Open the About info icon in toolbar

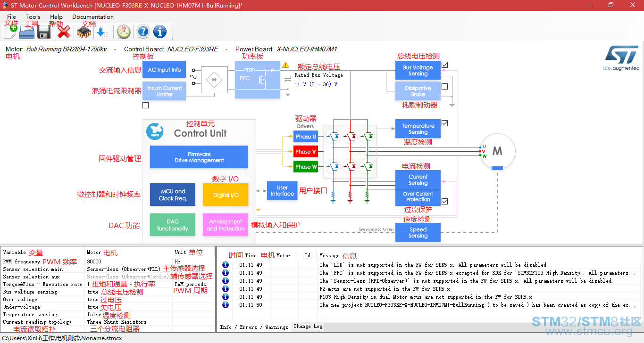[160, 32]
